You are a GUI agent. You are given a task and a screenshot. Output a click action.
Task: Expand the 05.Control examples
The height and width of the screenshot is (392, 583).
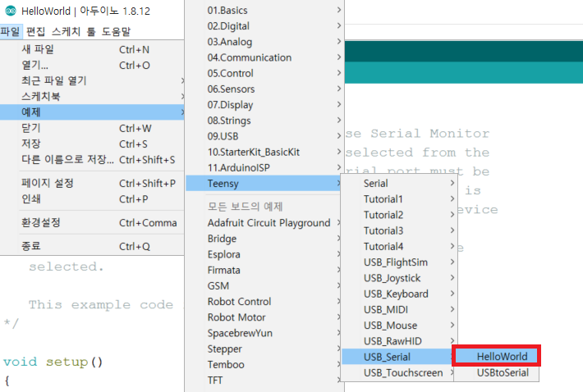(264, 74)
